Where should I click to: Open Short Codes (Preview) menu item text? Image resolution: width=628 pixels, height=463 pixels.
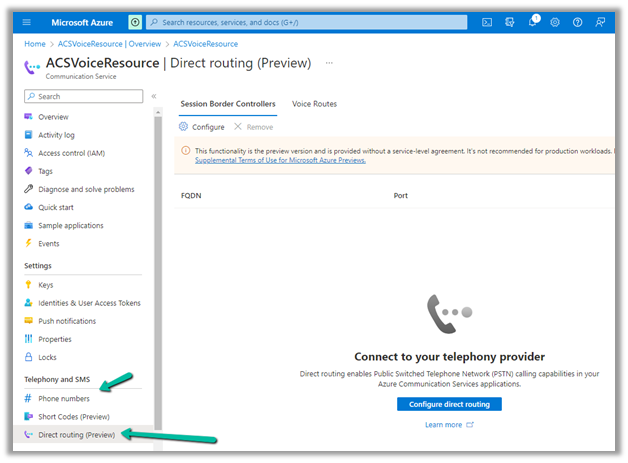(74, 417)
